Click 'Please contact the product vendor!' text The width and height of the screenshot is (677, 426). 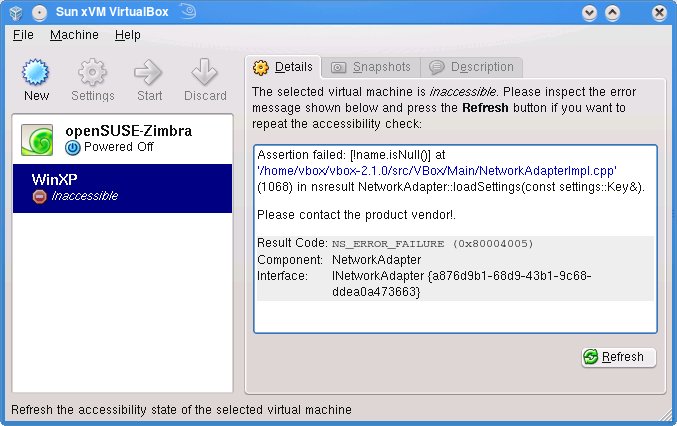tap(356, 215)
